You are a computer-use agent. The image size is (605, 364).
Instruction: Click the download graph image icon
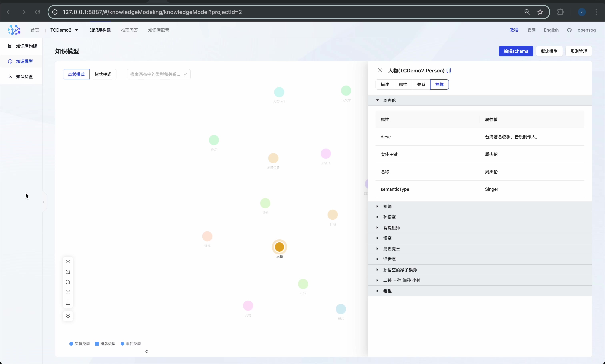[x=68, y=303]
